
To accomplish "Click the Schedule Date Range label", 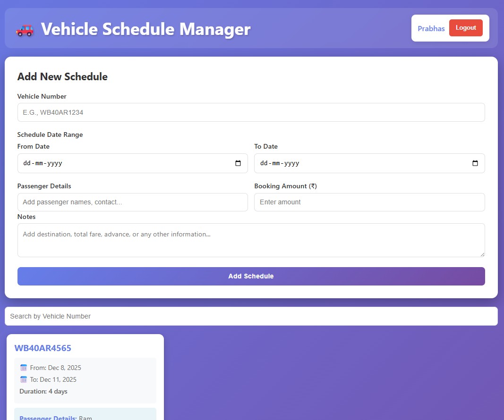I will pos(50,134).
